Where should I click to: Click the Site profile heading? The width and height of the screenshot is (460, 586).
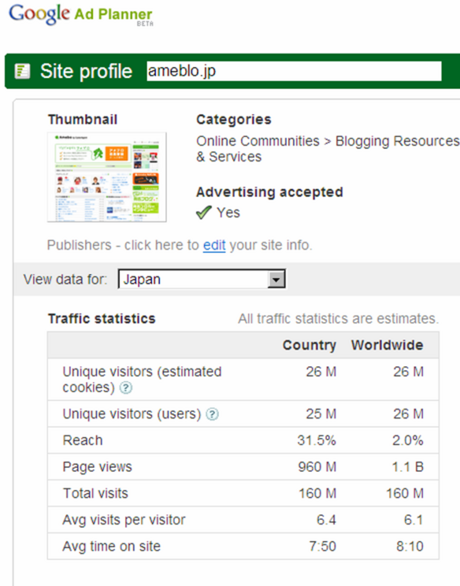pos(86,71)
